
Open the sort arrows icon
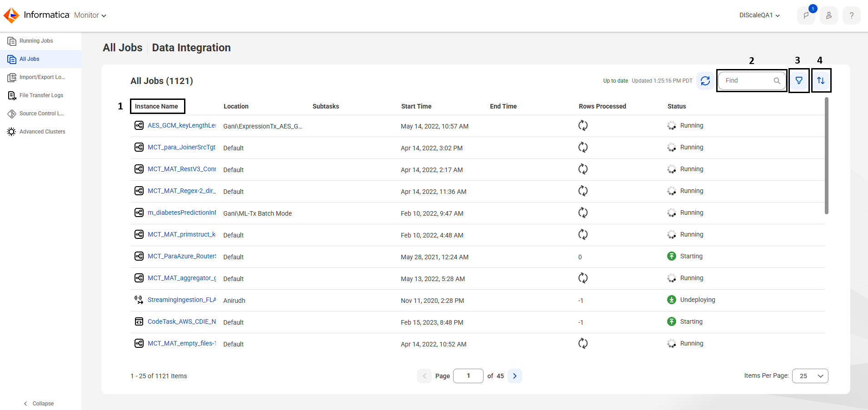821,80
